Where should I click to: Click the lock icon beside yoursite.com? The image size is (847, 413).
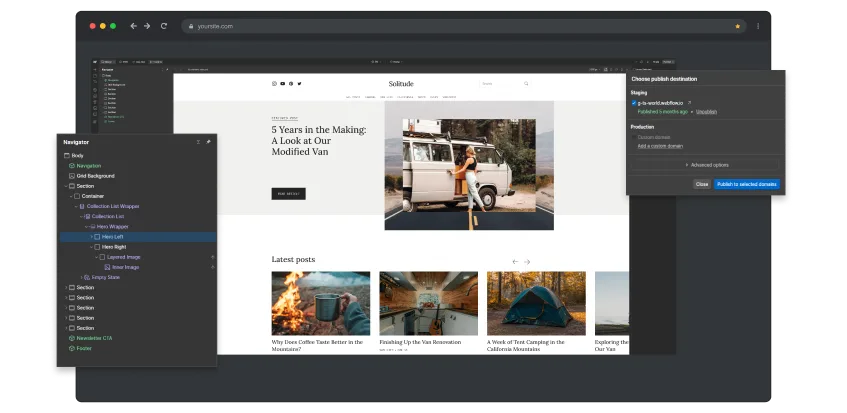point(191,26)
